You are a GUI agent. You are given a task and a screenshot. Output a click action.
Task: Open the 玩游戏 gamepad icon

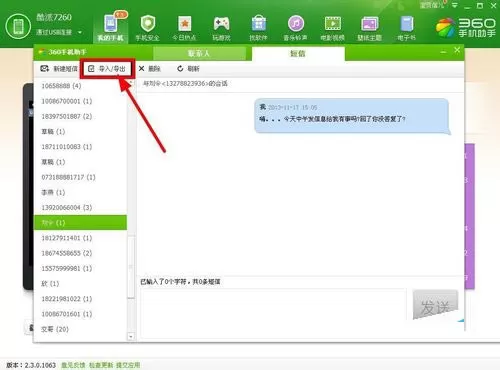tap(221, 24)
